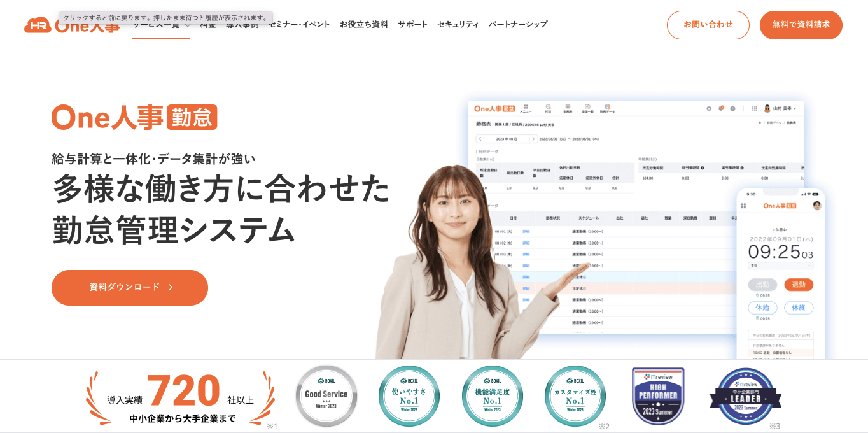The width and height of the screenshot is (868, 433).
Task: Click the menu grid icon on phone mockup
Action: (743, 206)
